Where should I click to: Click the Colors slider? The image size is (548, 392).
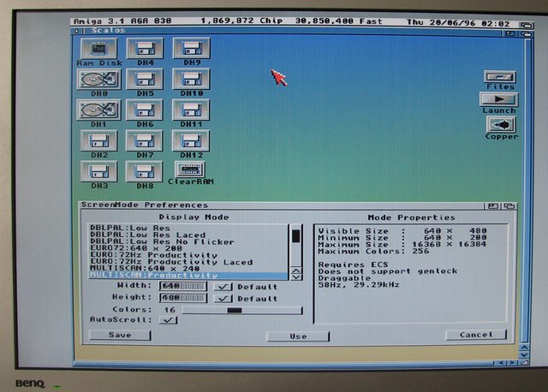coord(241,310)
